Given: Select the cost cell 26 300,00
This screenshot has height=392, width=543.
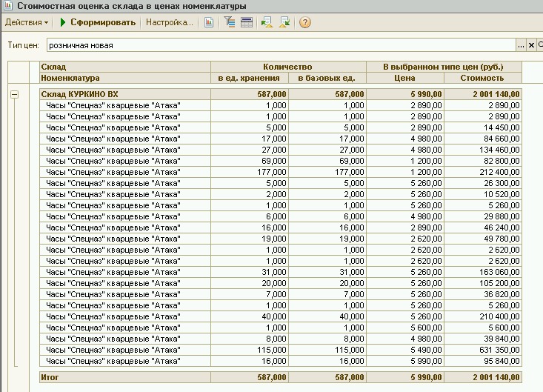Looking at the screenshot, I should click(x=483, y=183).
